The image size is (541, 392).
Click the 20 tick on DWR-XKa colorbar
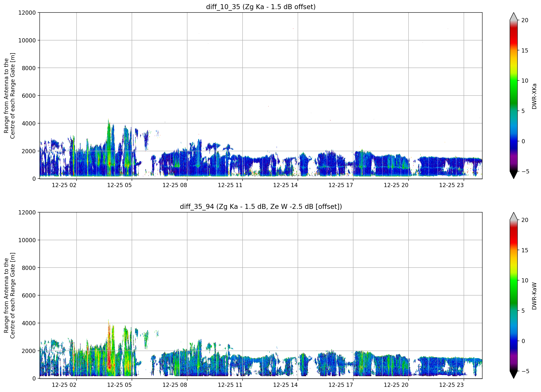tap(525, 20)
